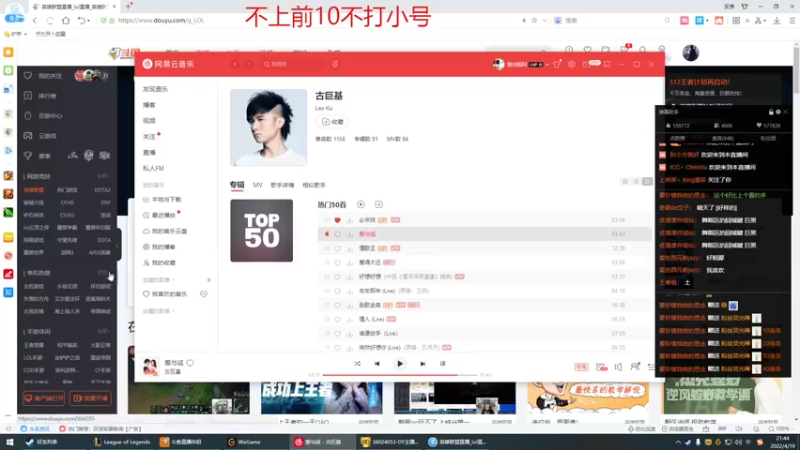Image resolution: width=800 pixels, height=450 pixels.
Task: Click 收藏 to favorite artist 古巨基
Action: pyautogui.click(x=332, y=121)
